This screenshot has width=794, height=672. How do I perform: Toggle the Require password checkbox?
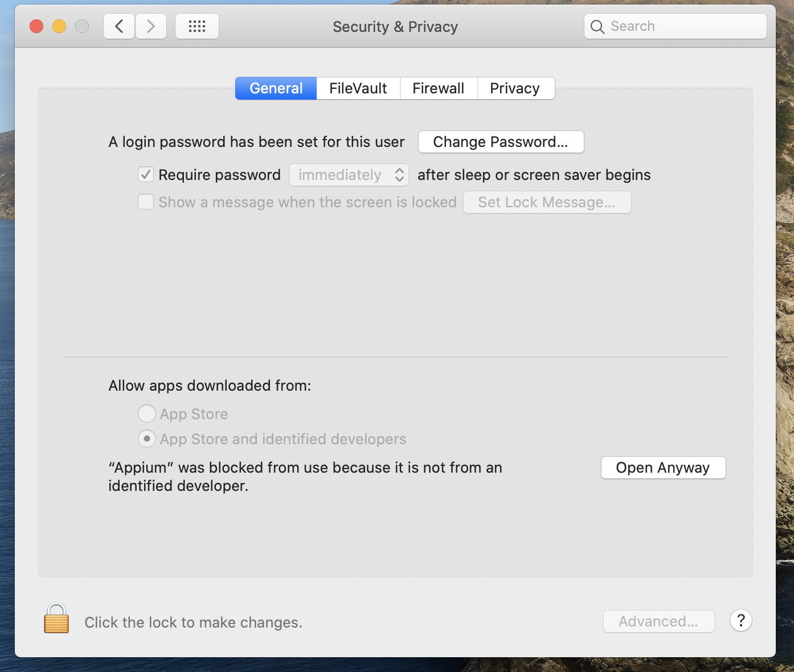pos(146,174)
